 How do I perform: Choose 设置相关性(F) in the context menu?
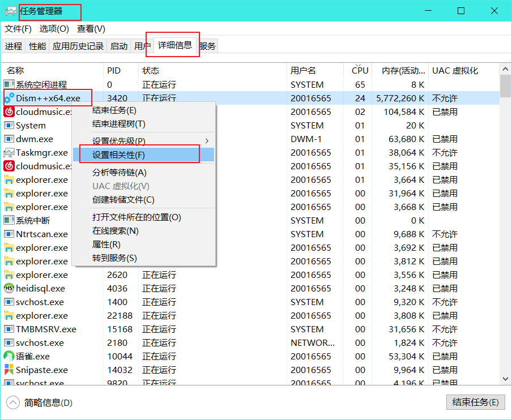pyautogui.click(x=143, y=155)
